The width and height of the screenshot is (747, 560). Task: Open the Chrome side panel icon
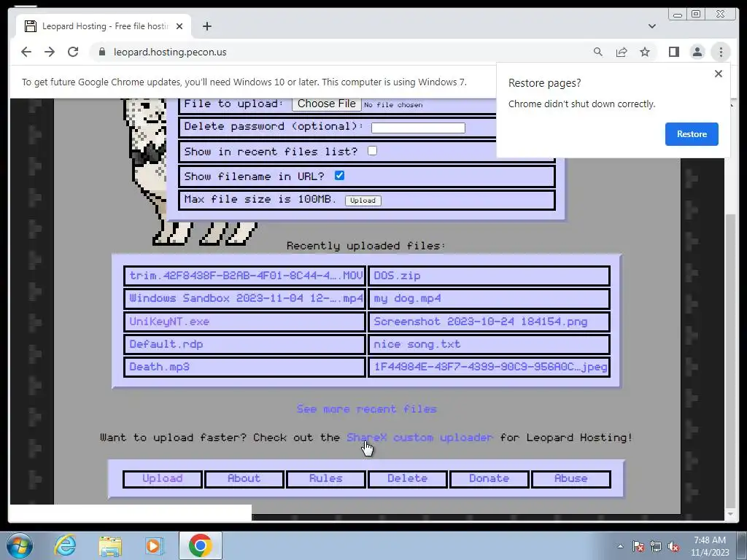(673, 52)
